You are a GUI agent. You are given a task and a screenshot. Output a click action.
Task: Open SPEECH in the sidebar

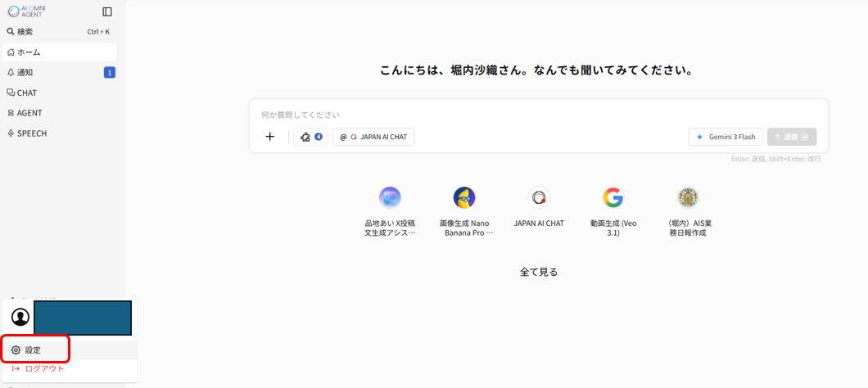(59, 133)
